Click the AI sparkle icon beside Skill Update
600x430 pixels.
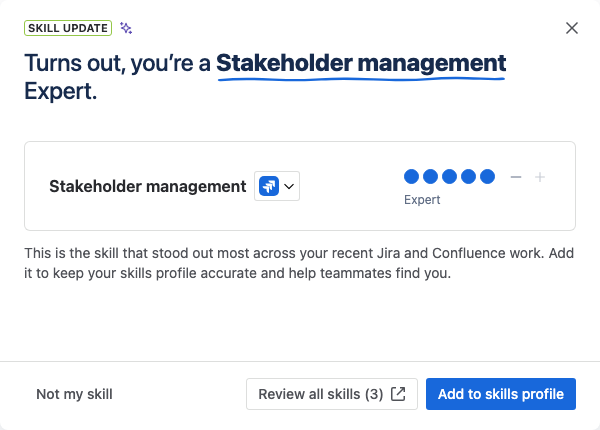(x=126, y=28)
